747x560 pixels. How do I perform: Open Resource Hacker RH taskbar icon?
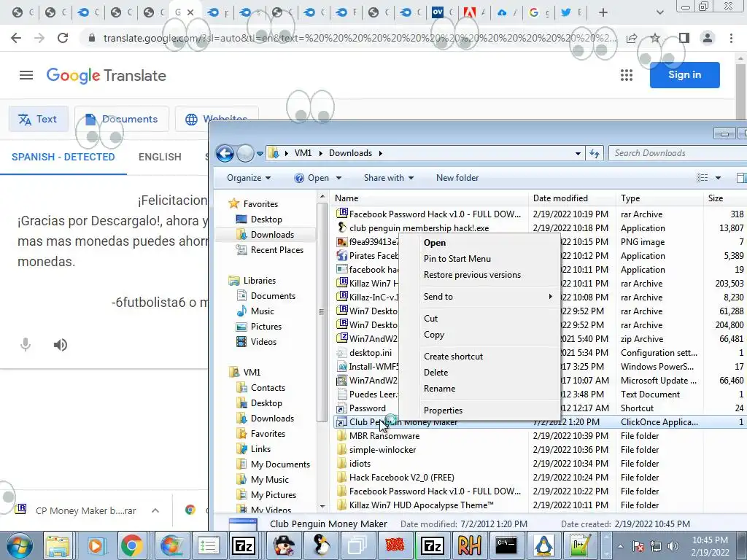point(469,545)
